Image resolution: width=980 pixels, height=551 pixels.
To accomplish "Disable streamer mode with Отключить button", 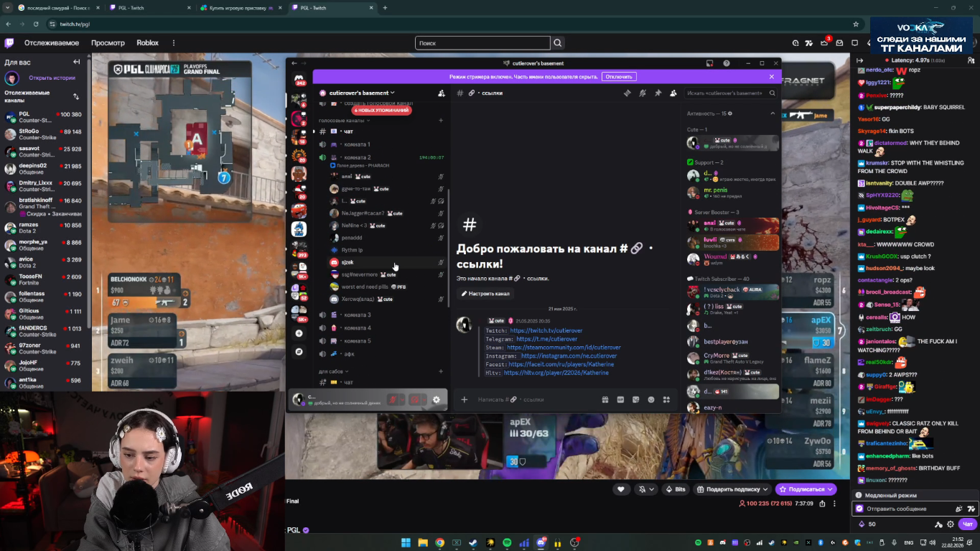I will point(619,77).
